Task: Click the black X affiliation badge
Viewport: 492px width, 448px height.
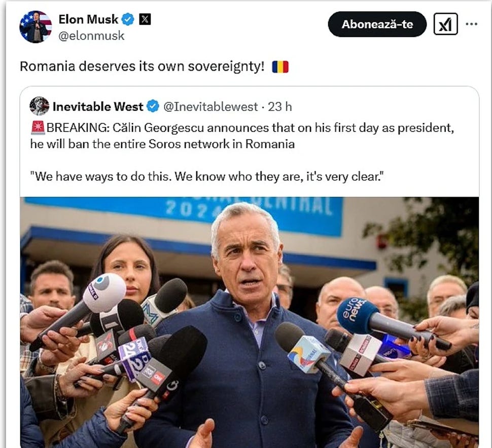Action: coord(145,19)
